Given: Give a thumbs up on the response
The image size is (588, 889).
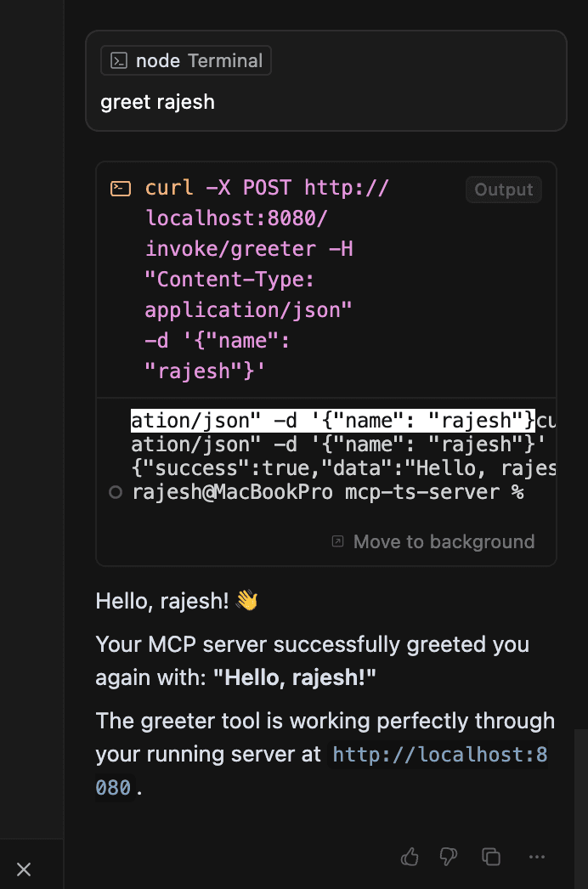Looking at the screenshot, I should [x=410, y=857].
